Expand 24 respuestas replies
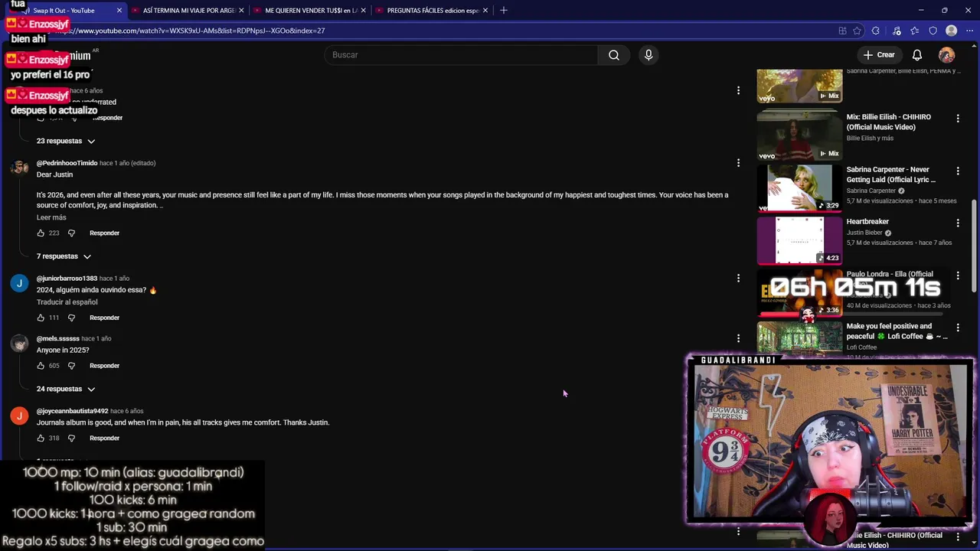The image size is (980, 551). pos(66,389)
